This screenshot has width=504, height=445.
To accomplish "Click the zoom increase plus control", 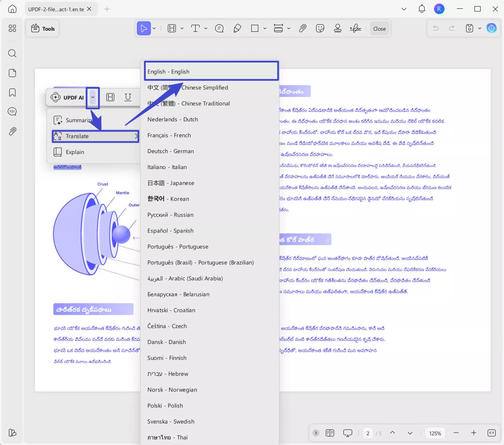I will [473, 433].
